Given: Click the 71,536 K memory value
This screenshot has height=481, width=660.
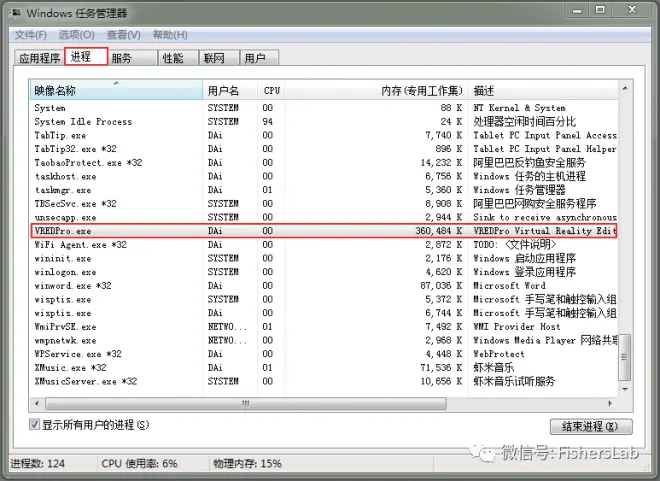Looking at the screenshot, I should pos(441,368).
